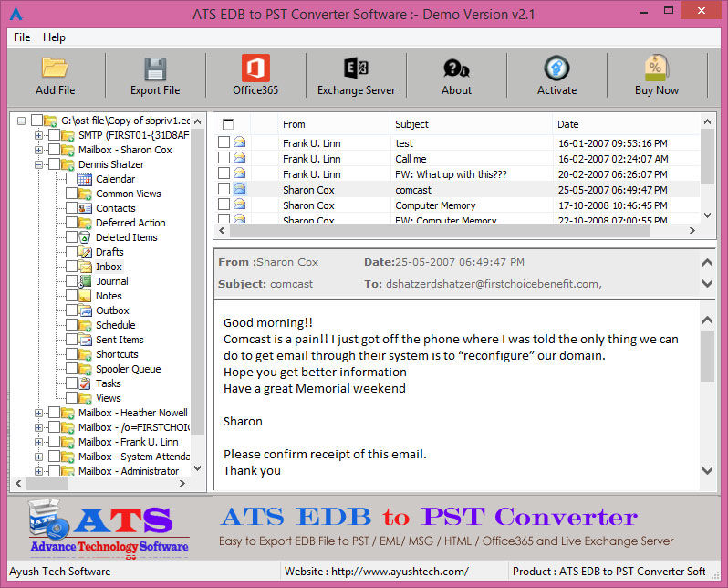
Task: Check the box for the 'test' email
Action: click(224, 142)
